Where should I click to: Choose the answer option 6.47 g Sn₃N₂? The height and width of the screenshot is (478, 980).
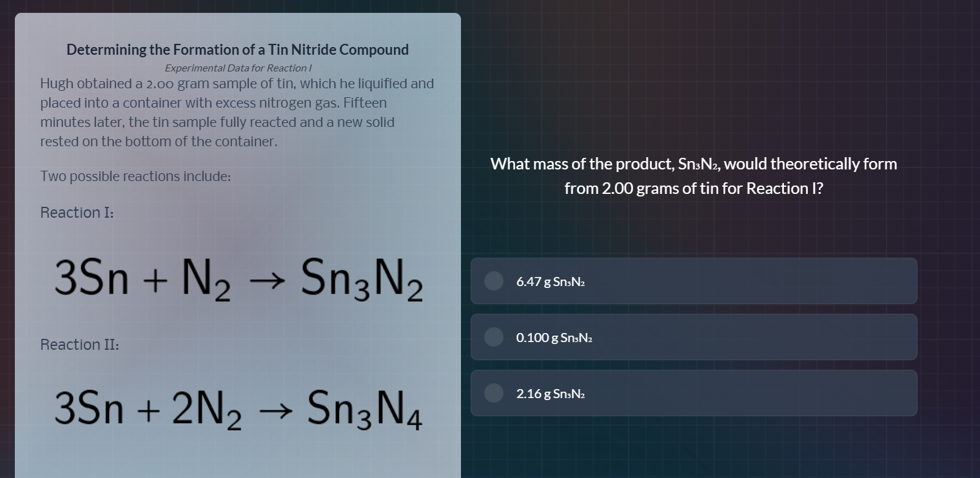694,281
